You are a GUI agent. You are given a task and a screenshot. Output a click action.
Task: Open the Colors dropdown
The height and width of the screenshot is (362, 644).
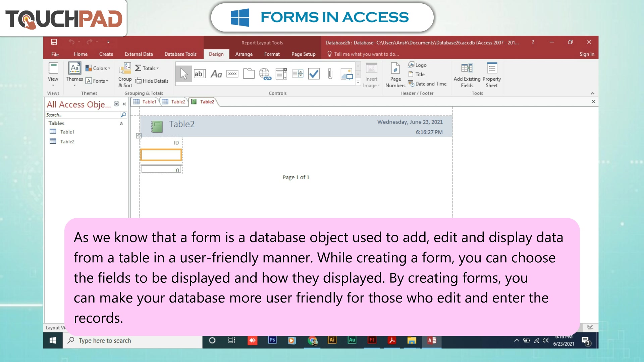(98, 68)
